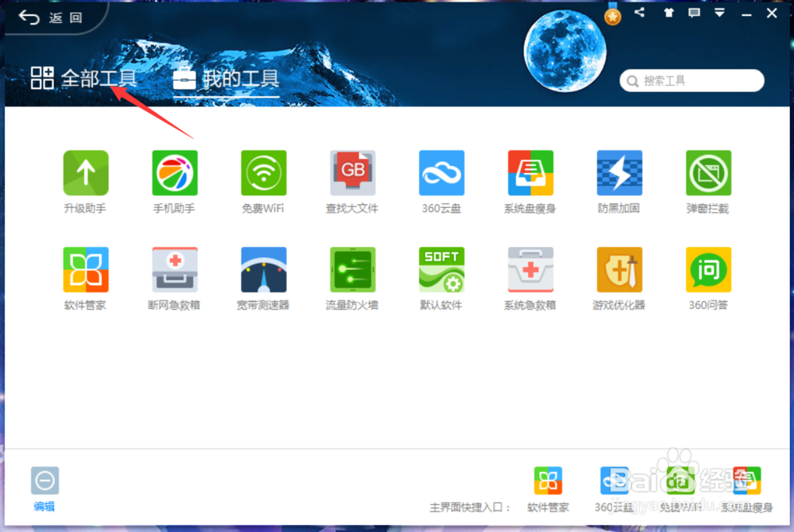794x532 pixels.
Task: Open the 游戏优化器 game optimizer
Action: click(620, 270)
